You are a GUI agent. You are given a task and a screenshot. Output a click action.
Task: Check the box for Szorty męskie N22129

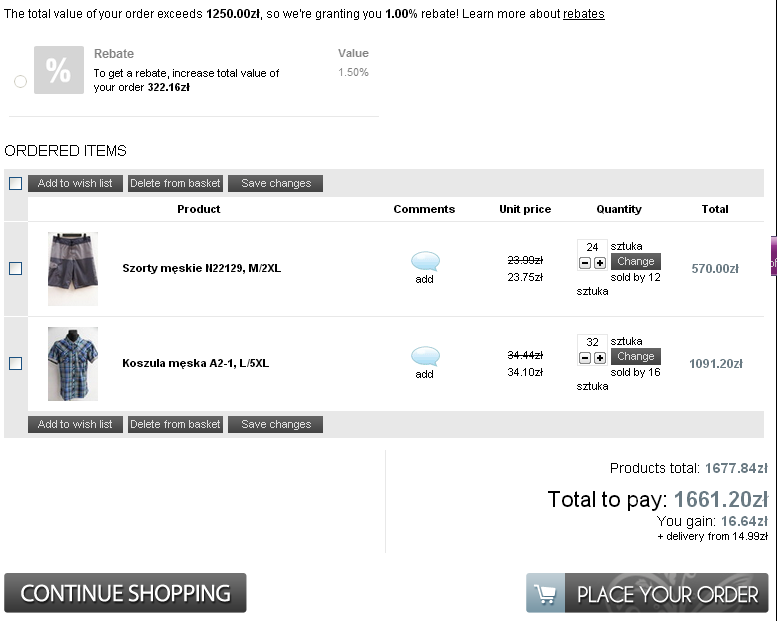15,268
